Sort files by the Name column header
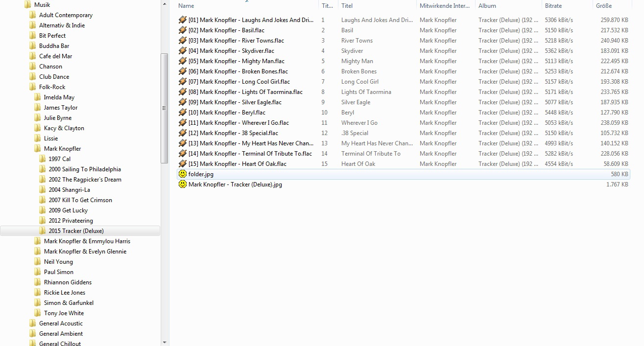 coord(186,6)
